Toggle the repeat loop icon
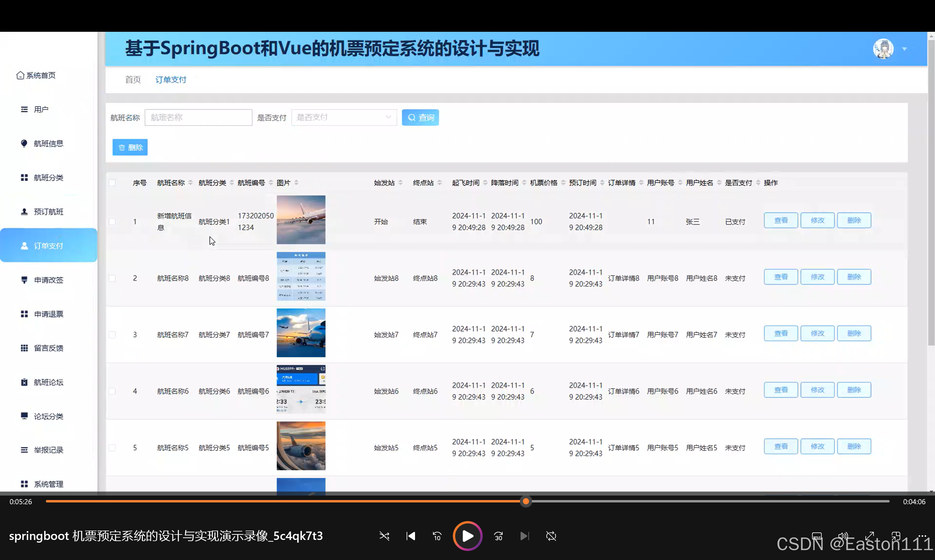 click(551, 536)
